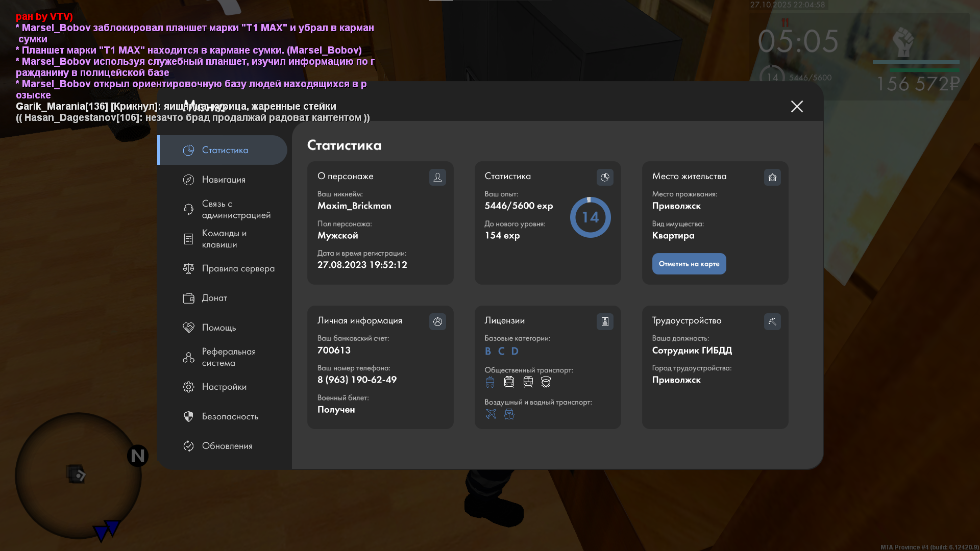Click the user icon in О персонаже card
Viewport: 980px width, 551px height.
click(x=437, y=177)
